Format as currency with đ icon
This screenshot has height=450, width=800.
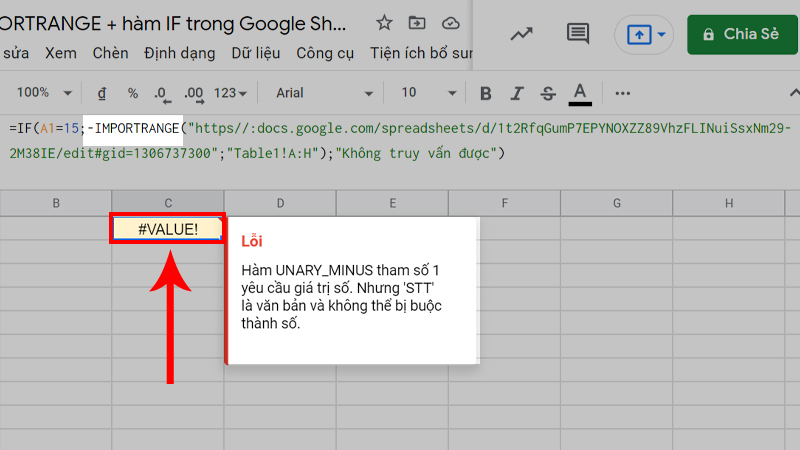tap(102, 93)
